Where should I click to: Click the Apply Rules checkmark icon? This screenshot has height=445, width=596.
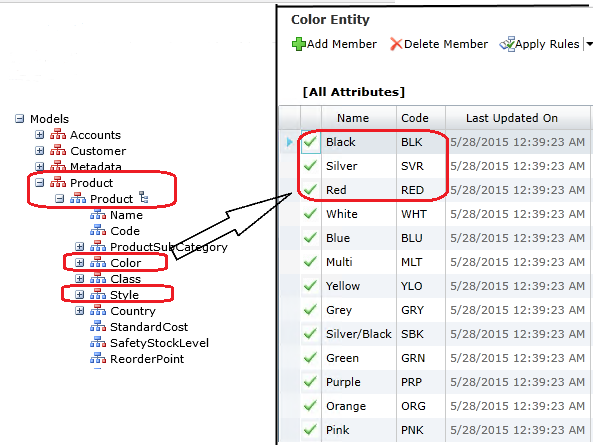coord(507,44)
